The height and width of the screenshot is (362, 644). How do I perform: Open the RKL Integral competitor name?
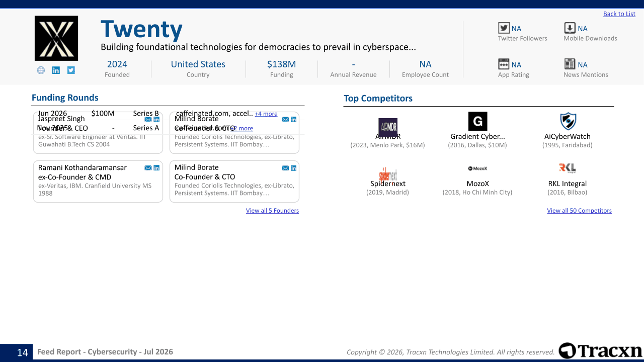pyautogui.click(x=568, y=184)
